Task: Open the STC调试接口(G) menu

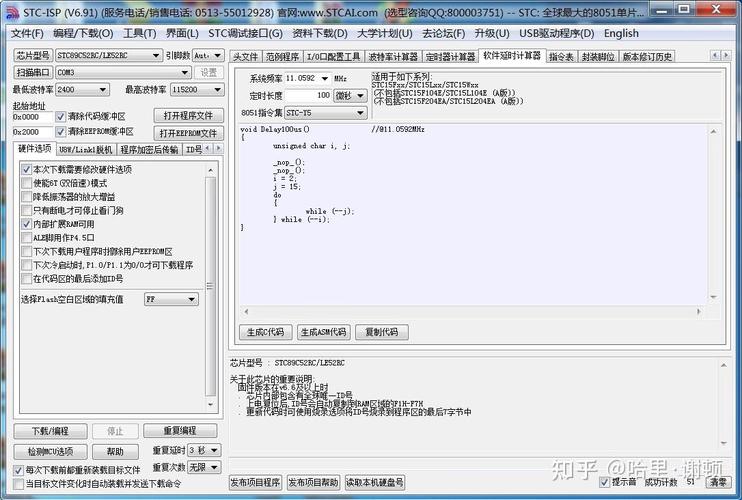Action: tap(245, 34)
